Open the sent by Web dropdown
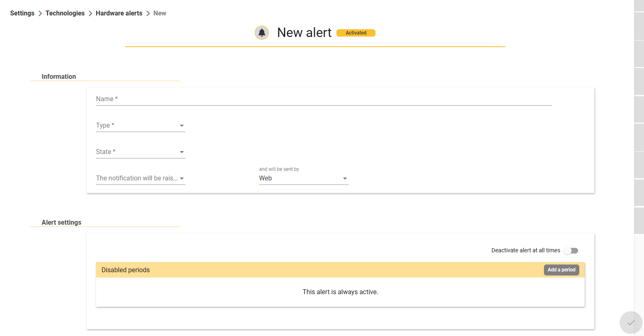The width and height of the screenshot is (644, 336). click(x=304, y=178)
